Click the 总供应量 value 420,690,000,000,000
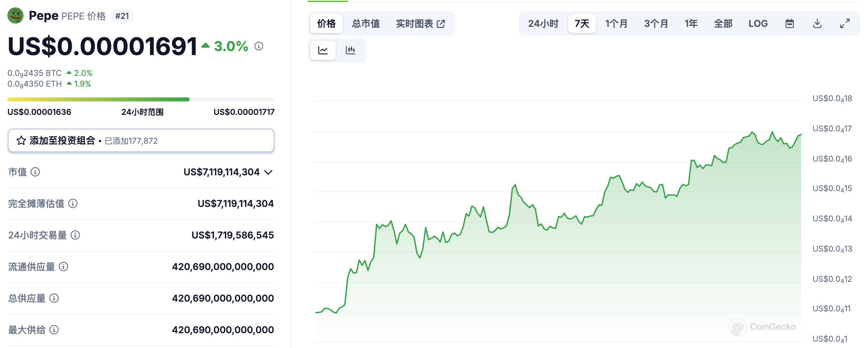This screenshot has height=348, width=868. coord(223,298)
